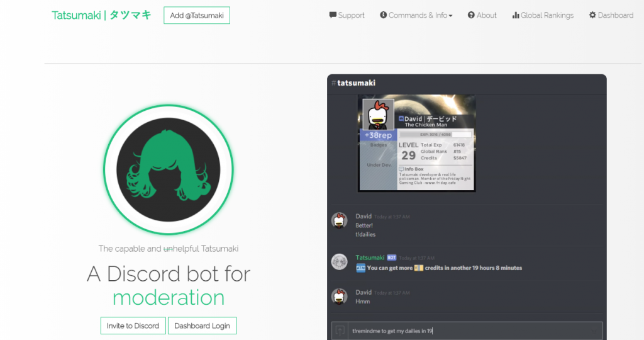Image resolution: width=644 pixels, height=340 pixels.
Task: Click the Tatsumaki bot avatar in chat
Action: point(339,262)
